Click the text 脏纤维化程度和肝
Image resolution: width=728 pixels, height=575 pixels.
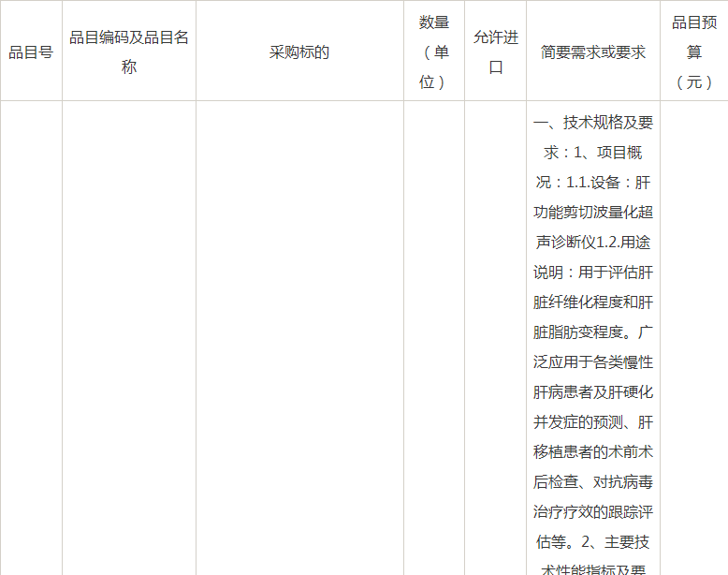click(593, 302)
